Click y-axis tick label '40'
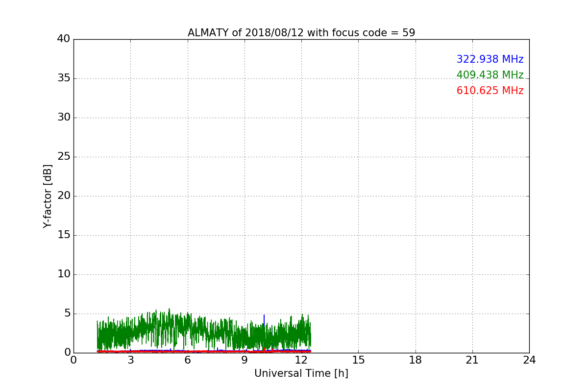Screen dimensions: 588x392 click(x=64, y=39)
